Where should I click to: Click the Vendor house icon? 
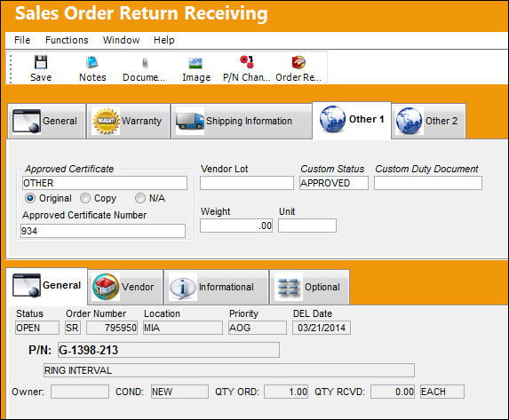[x=106, y=287]
